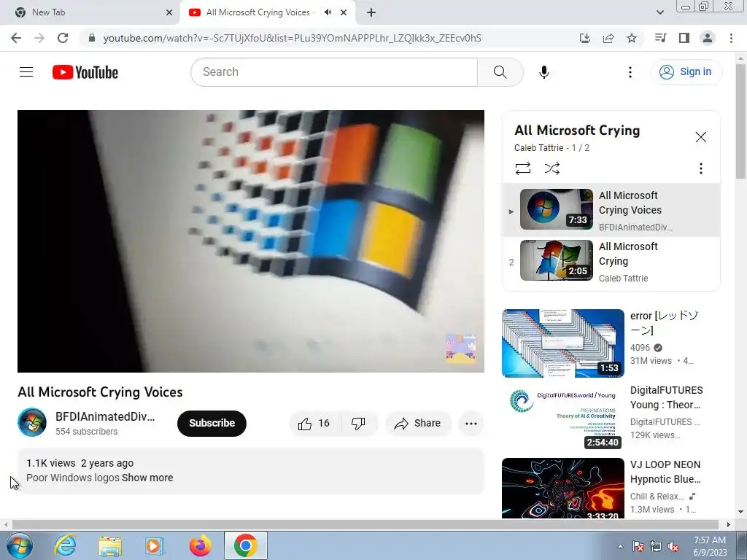Click the video player to pause
Image resolution: width=747 pixels, height=560 pixels.
tap(251, 241)
